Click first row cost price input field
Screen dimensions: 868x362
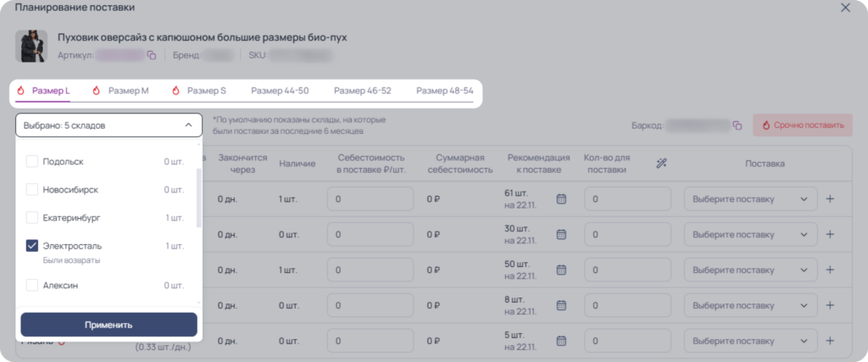370,198
